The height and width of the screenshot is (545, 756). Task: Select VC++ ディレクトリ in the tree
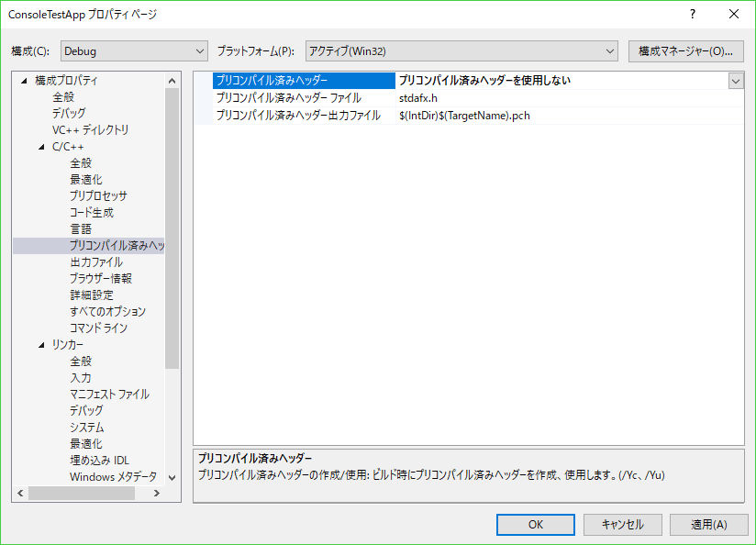pyautogui.click(x=90, y=130)
